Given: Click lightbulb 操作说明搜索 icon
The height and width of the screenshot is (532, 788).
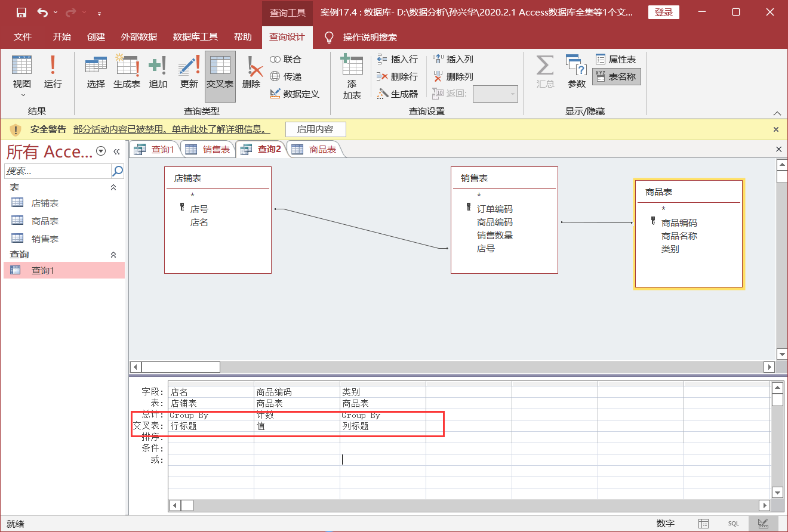Looking at the screenshot, I should 328,37.
